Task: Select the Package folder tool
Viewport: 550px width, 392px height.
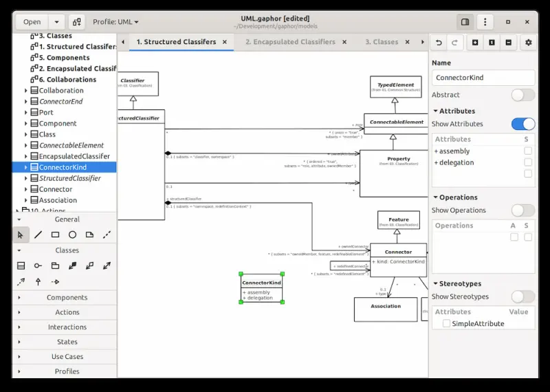Action: point(55,265)
